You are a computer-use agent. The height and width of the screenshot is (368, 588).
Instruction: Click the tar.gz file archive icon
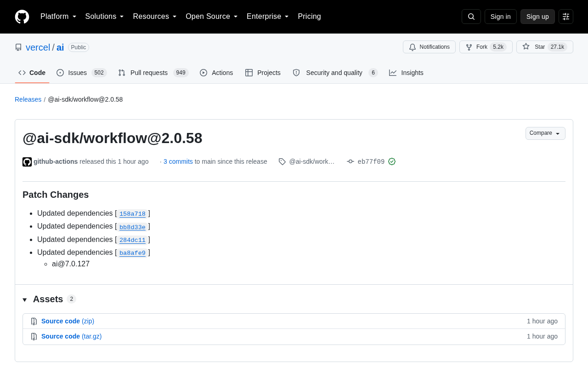coord(34,336)
